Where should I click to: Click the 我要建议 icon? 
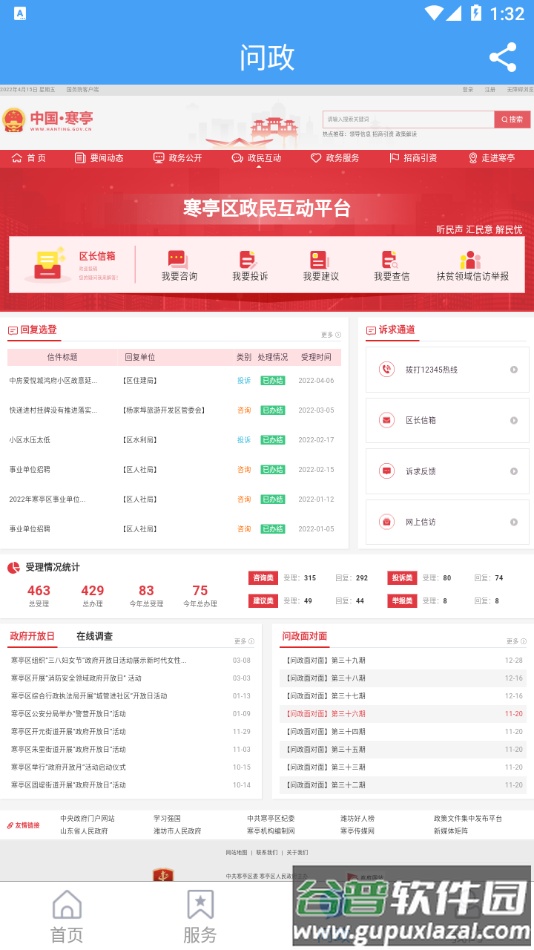tap(319, 259)
